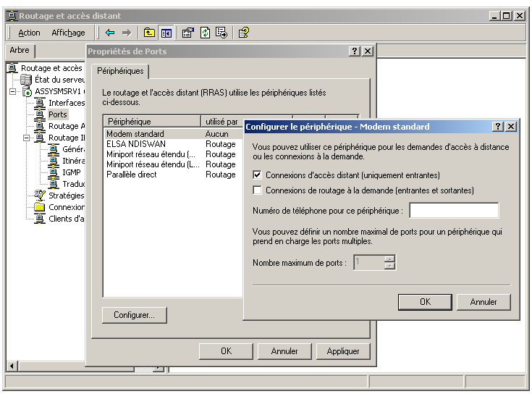Screen dimensions: 532x399
Task: Open the Properties toolbar icon
Action: [x=188, y=33]
